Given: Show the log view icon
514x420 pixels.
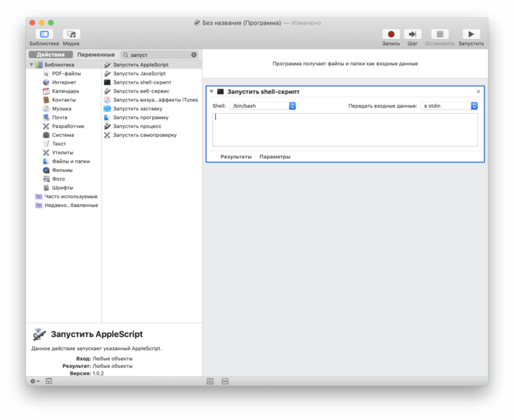Looking at the screenshot, I should click(210, 382).
